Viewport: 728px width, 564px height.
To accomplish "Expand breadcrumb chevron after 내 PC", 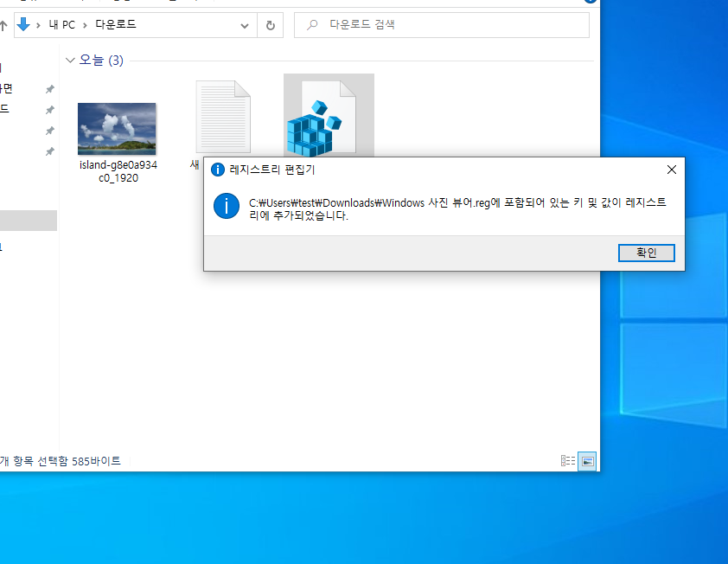I will 85,26.
